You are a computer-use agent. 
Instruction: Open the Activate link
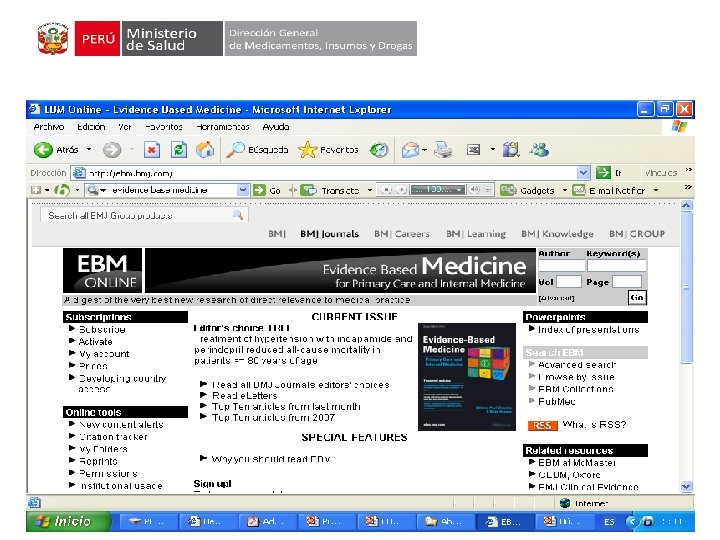tap(96, 342)
